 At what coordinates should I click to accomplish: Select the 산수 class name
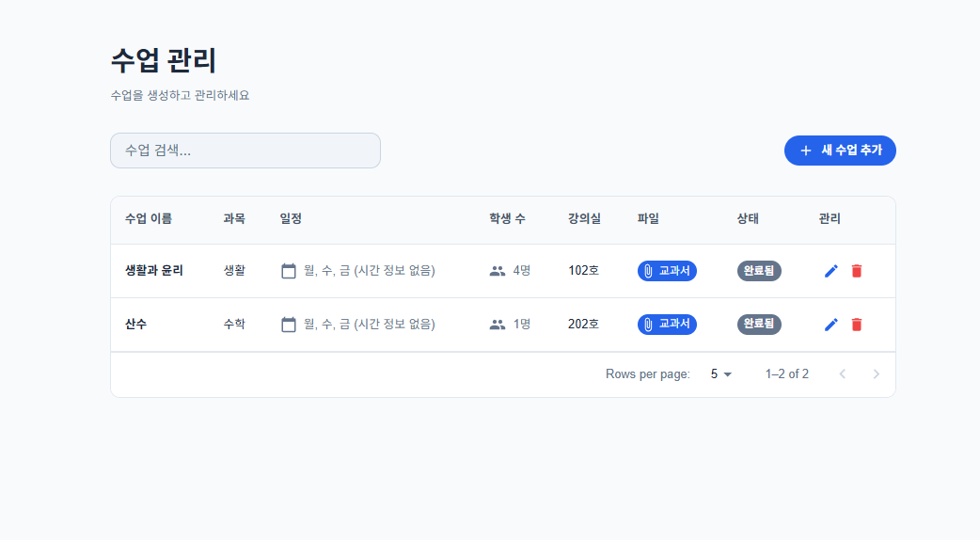[x=136, y=325]
